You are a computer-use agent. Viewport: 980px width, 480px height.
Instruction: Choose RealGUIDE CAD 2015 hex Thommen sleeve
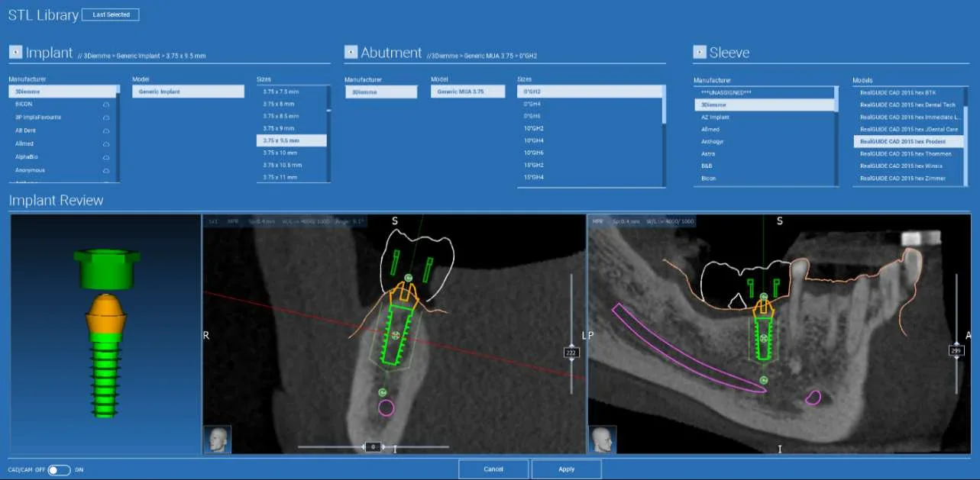907,153
